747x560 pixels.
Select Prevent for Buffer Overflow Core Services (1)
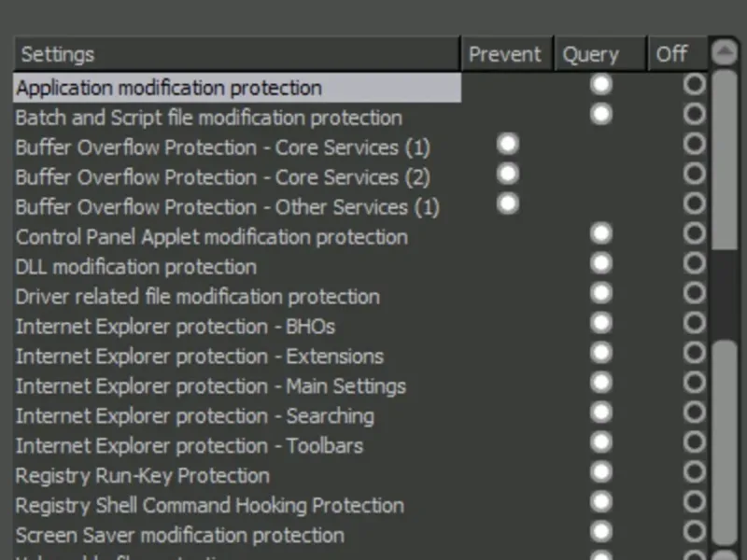point(508,145)
